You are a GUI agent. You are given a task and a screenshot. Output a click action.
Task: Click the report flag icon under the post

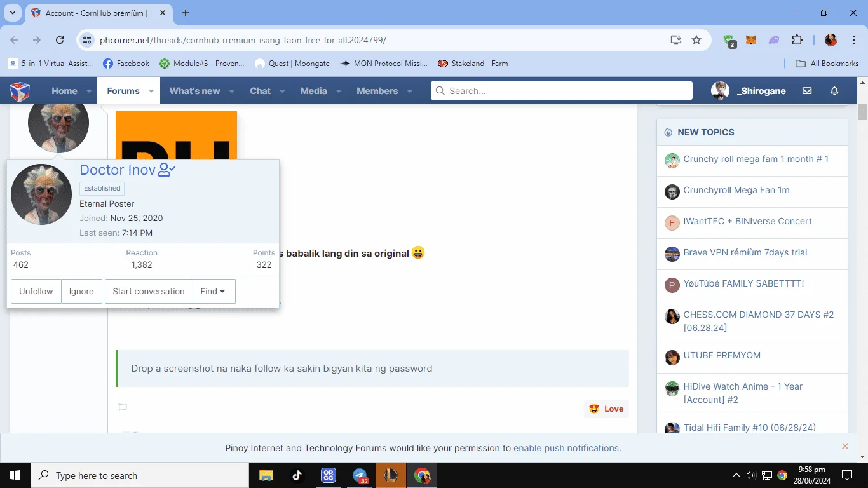123,407
